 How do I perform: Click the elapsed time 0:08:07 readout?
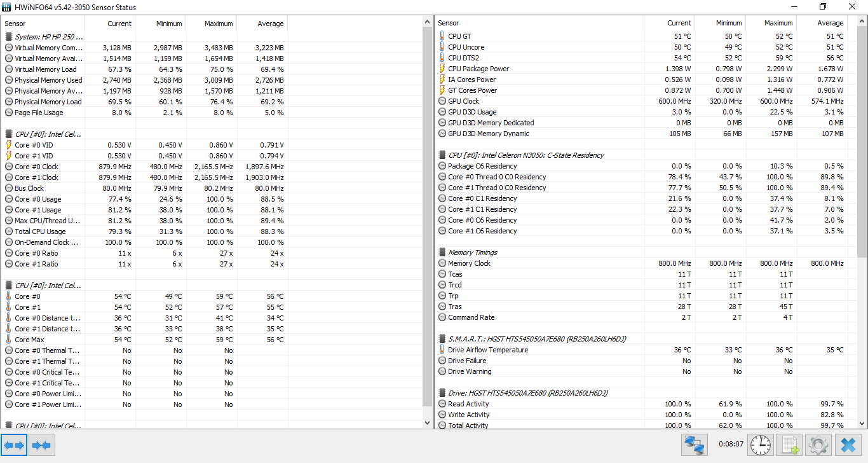click(x=731, y=445)
